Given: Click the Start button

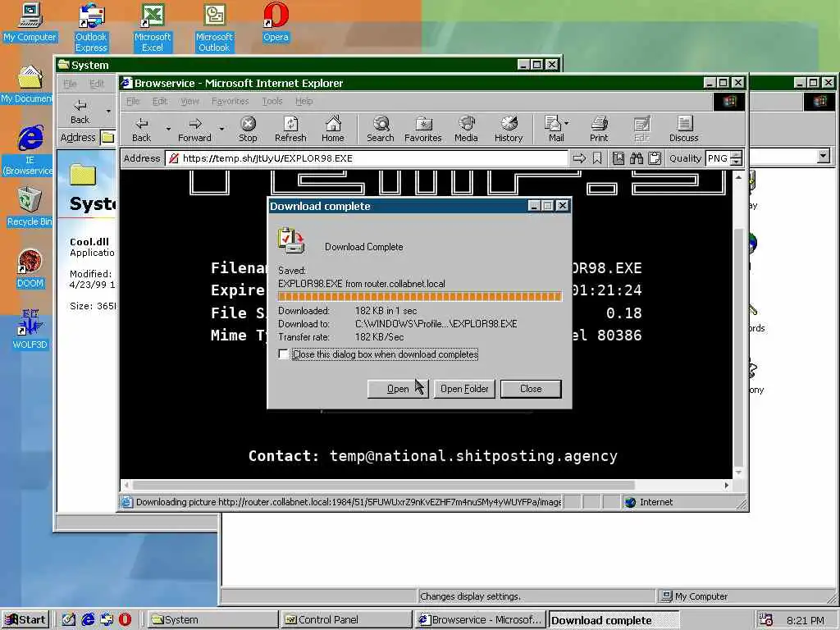Looking at the screenshot, I should click(25, 619).
